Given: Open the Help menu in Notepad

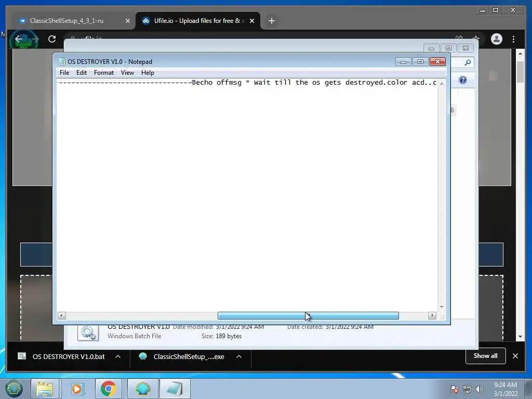Looking at the screenshot, I should tap(148, 73).
